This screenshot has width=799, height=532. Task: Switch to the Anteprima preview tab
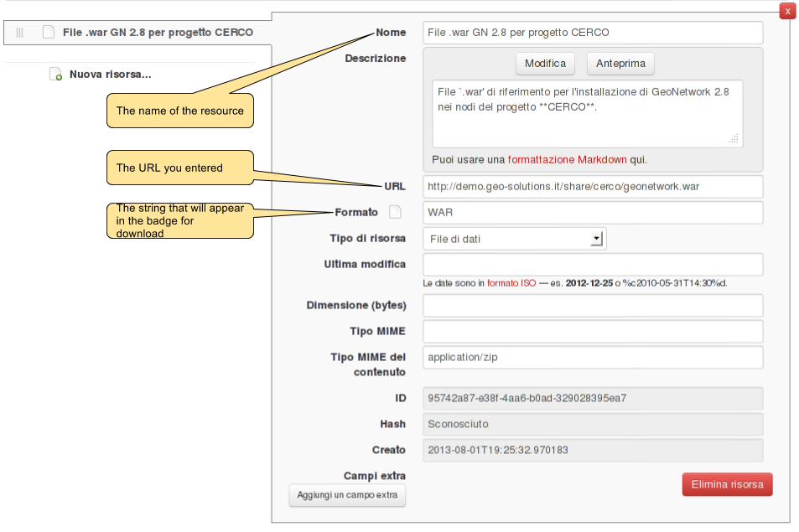(620, 64)
